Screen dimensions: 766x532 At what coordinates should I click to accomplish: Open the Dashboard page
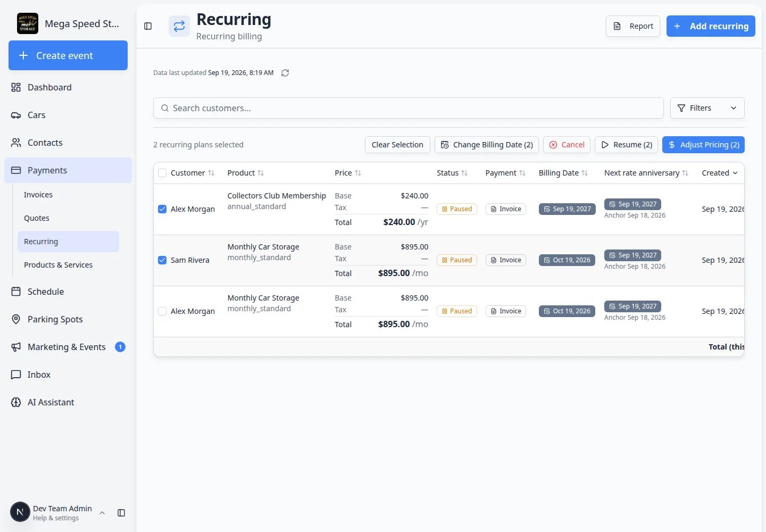click(68, 87)
